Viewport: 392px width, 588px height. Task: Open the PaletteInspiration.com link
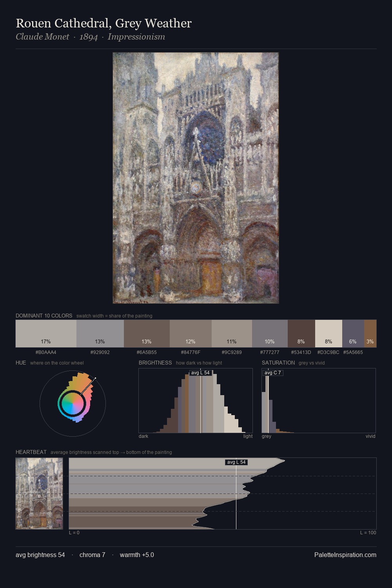345,555
